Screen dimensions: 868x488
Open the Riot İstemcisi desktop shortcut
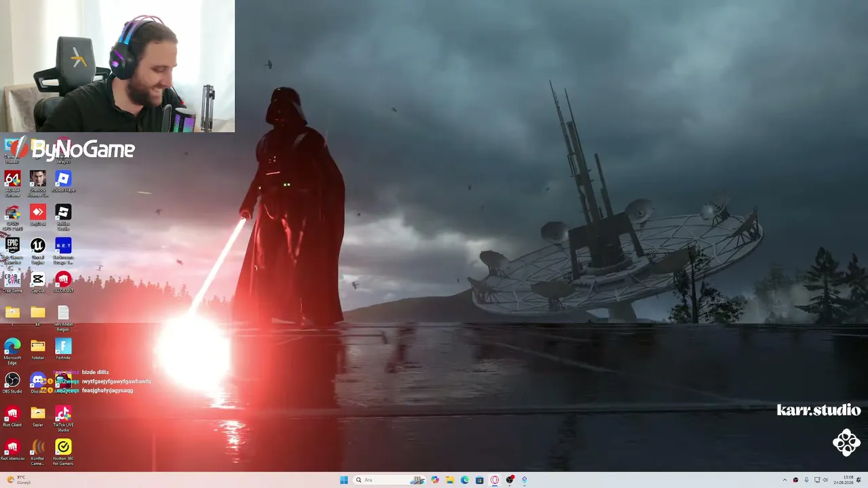[12, 450]
